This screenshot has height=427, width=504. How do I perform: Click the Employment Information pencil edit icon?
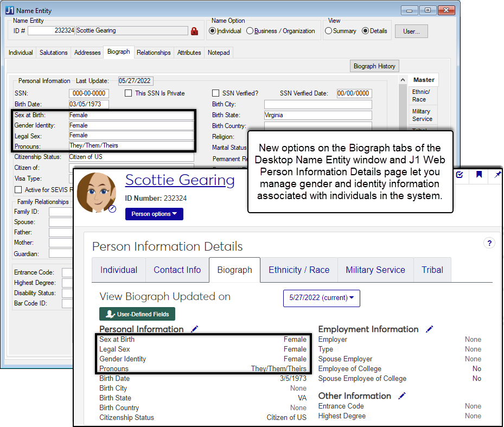point(430,329)
